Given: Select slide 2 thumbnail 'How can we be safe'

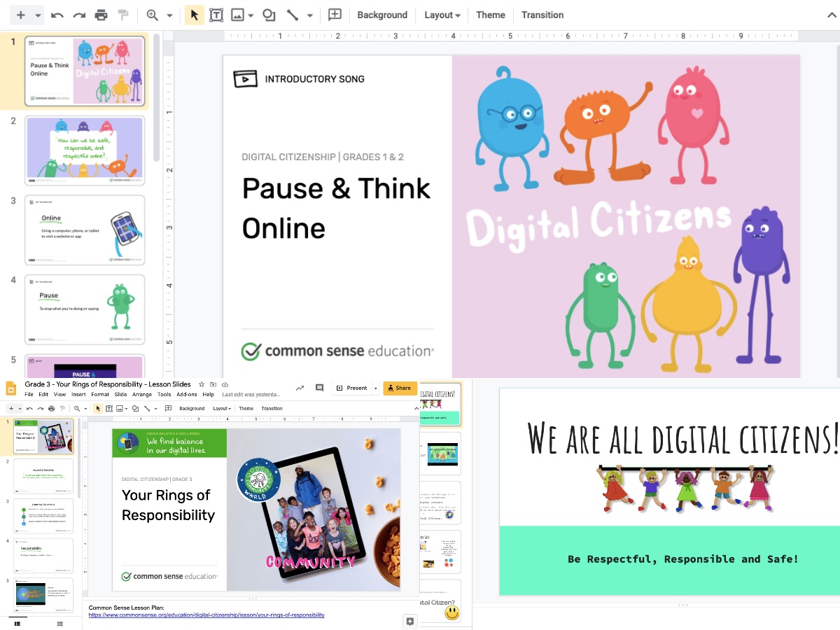Looking at the screenshot, I should 85,150.
